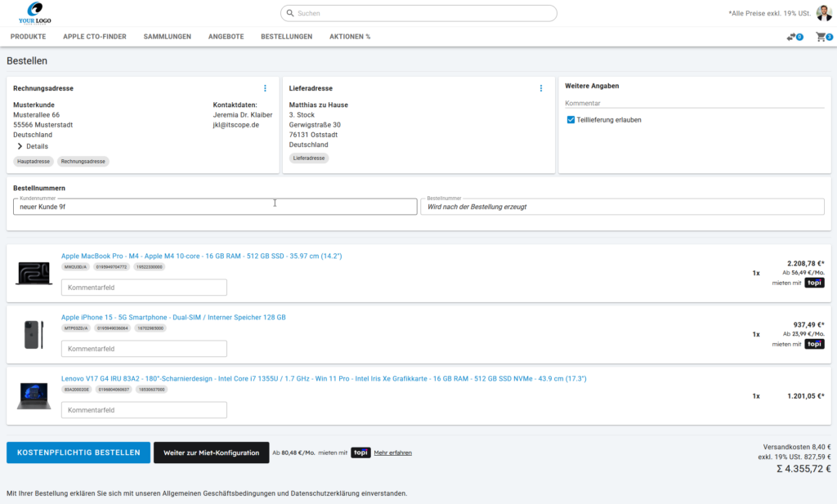This screenshot has height=504, width=837.
Task: Open the PRODUKTE menu
Action: point(29,37)
